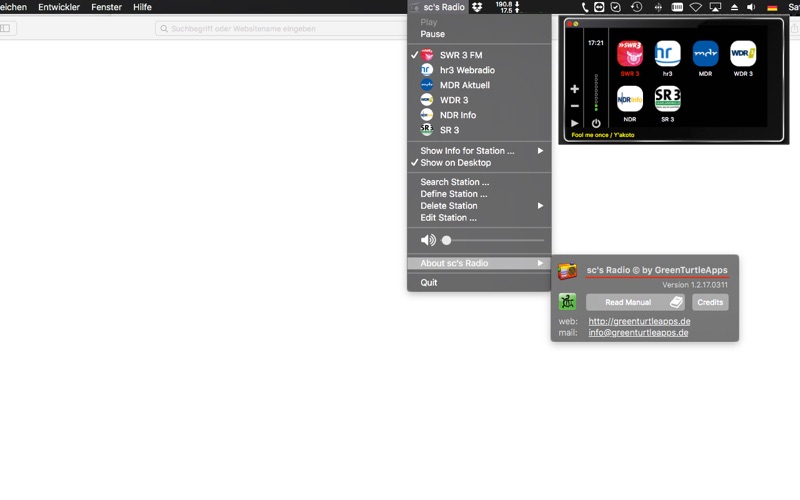The image size is (800, 500).
Task: Switch to MDR Aktuell station
Action: click(479, 85)
